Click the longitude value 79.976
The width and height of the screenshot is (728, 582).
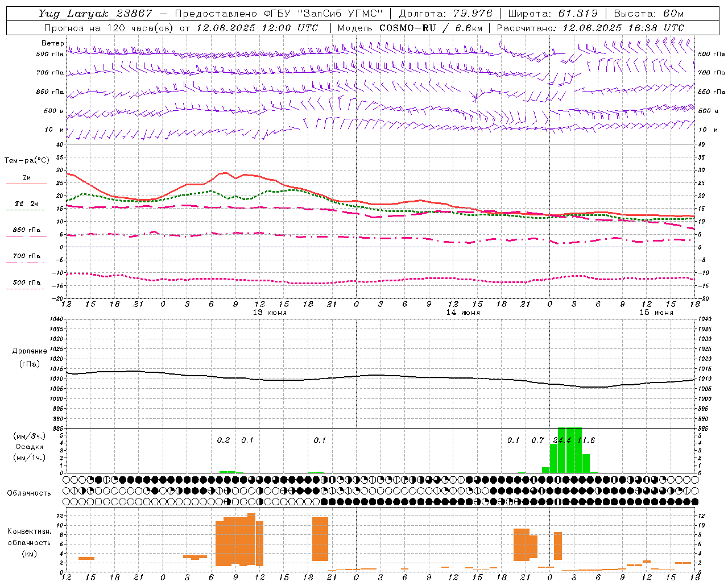click(x=473, y=14)
